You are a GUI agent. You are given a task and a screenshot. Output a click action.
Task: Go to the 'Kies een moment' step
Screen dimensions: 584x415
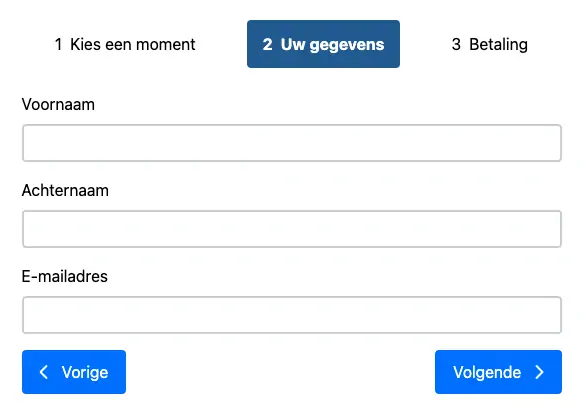point(125,44)
